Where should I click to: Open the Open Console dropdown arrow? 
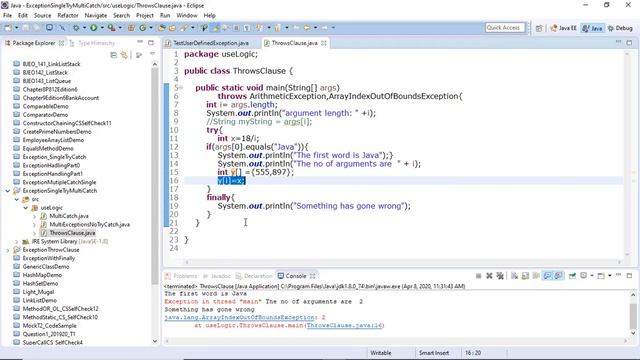pos(609,276)
